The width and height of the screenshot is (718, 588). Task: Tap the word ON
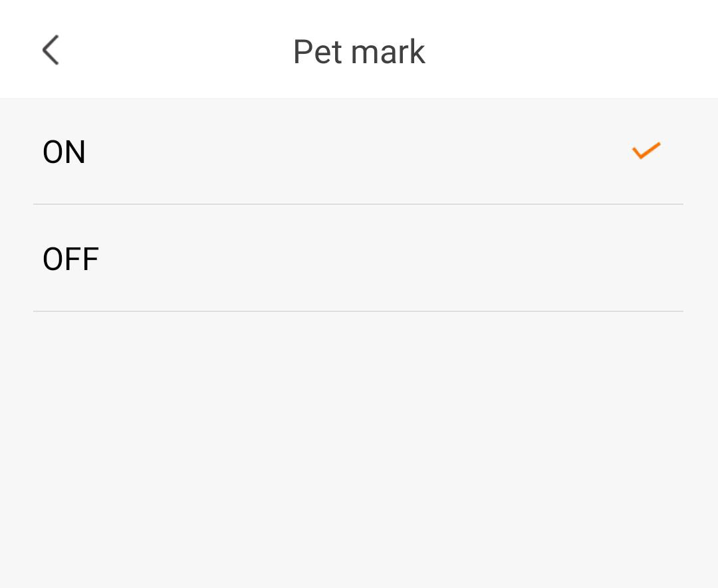[64, 152]
